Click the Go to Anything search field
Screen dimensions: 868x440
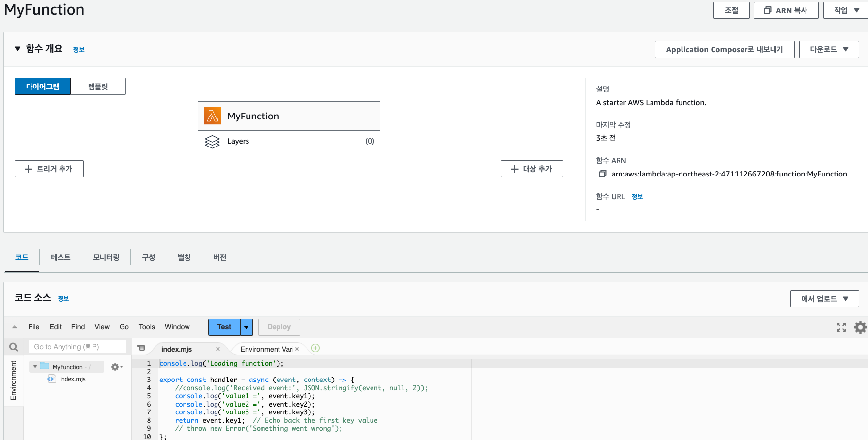78,347
